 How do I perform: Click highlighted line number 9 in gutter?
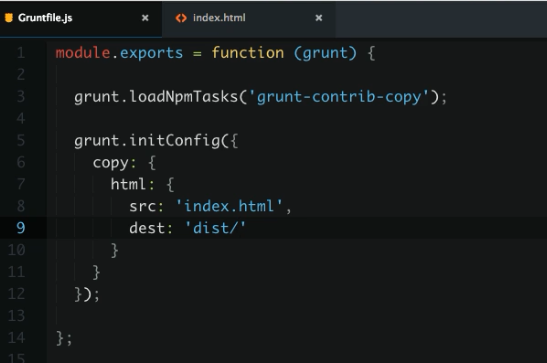click(21, 228)
